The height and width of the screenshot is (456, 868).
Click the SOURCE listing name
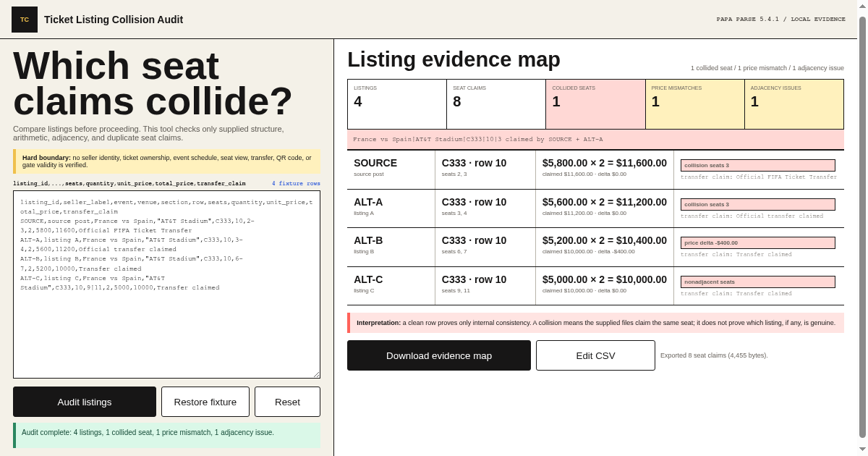pyautogui.click(x=375, y=163)
